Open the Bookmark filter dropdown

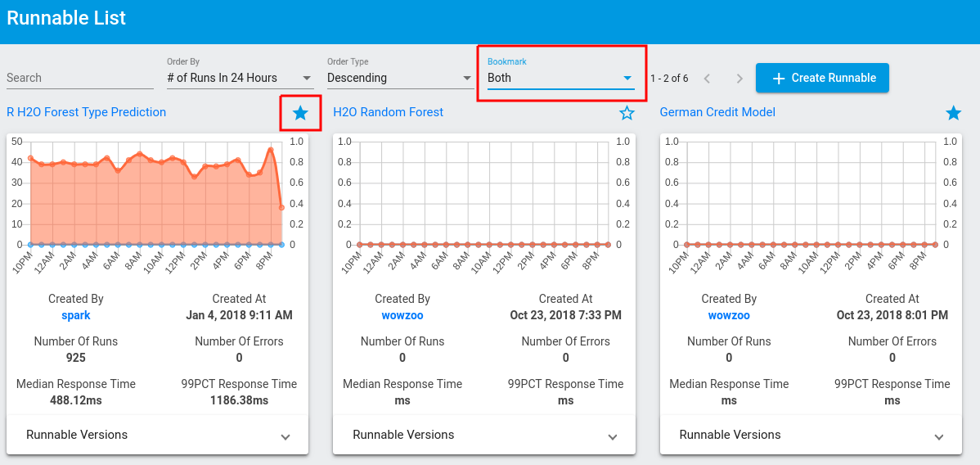560,79
